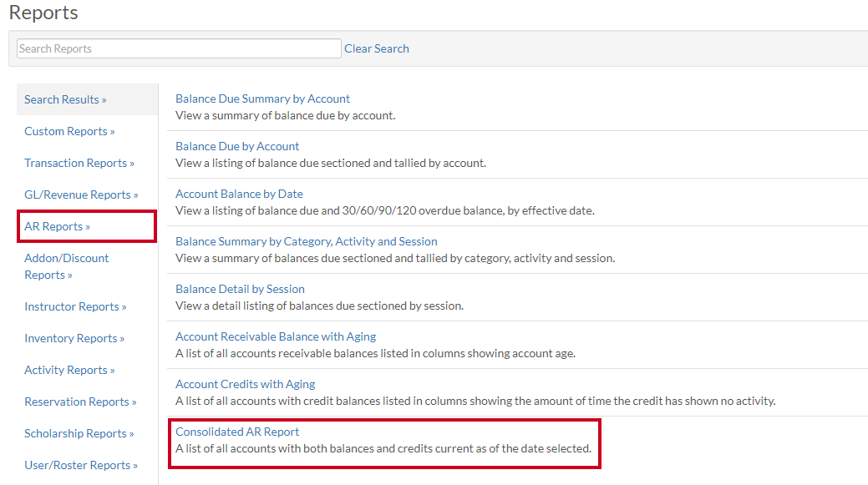Click text 'View a summary of balance due by account.'

(285, 115)
